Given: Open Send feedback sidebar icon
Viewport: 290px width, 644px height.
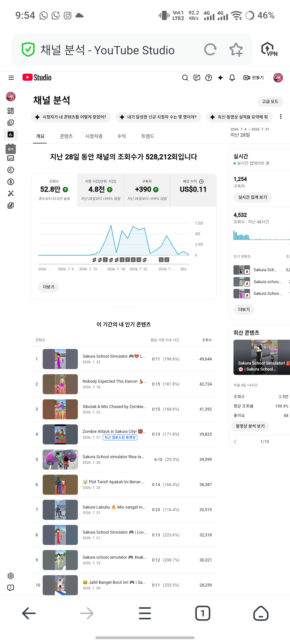Looking at the screenshot, I should (x=11, y=587).
